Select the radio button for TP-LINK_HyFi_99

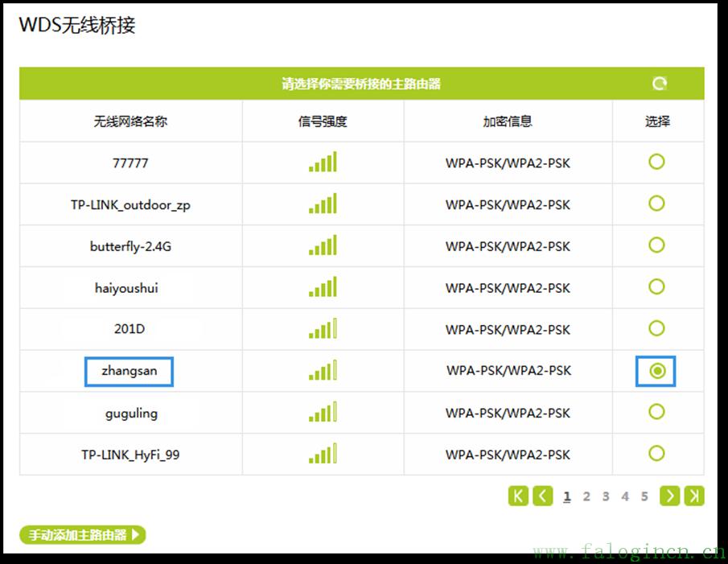click(x=657, y=455)
